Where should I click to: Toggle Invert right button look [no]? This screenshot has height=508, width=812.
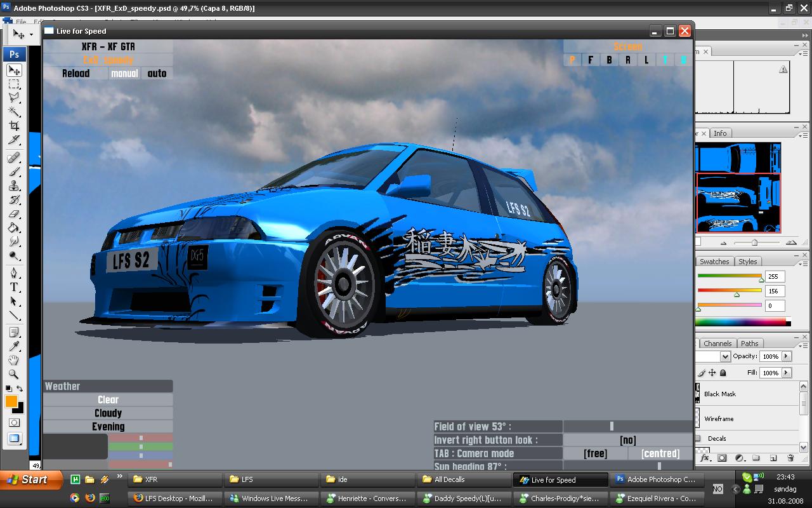(627, 440)
